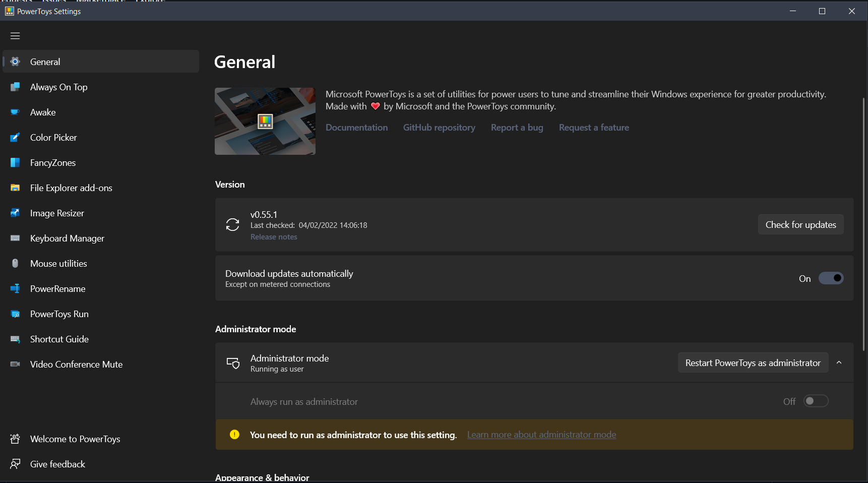The height and width of the screenshot is (483, 868).
Task: Select the Color Picker utility icon
Action: point(15,137)
